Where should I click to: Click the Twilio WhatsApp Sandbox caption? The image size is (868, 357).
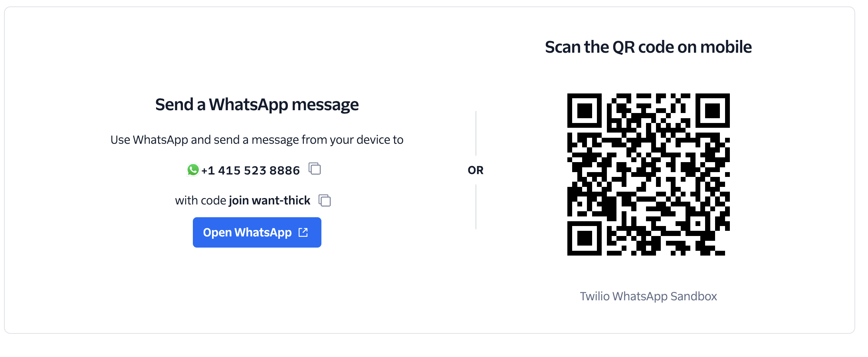(648, 296)
